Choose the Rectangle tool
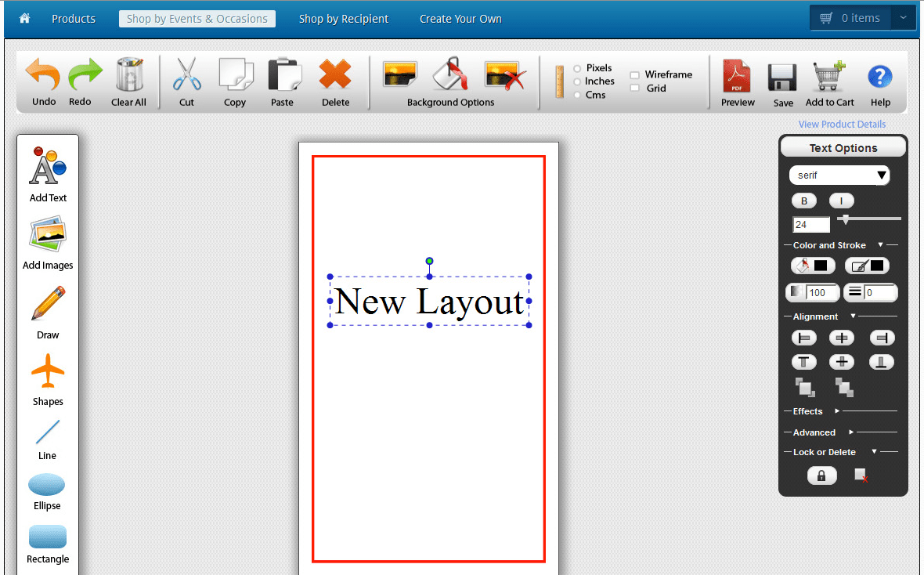This screenshot has width=924, height=575. coord(47,541)
